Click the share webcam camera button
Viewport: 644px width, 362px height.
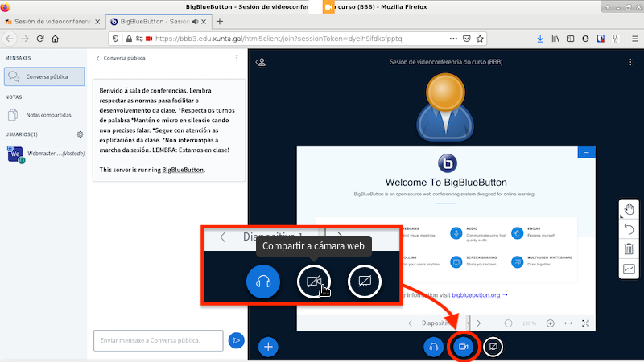pyautogui.click(x=463, y=346)
